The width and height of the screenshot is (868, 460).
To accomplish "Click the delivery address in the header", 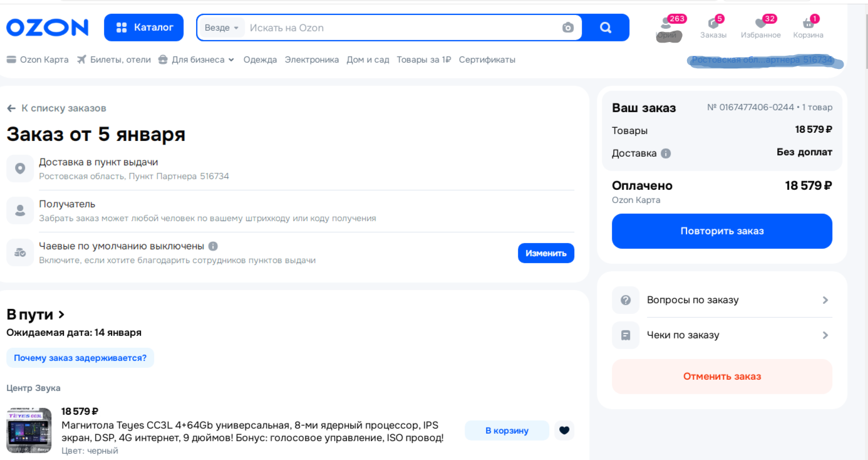I will pos(763,60).
